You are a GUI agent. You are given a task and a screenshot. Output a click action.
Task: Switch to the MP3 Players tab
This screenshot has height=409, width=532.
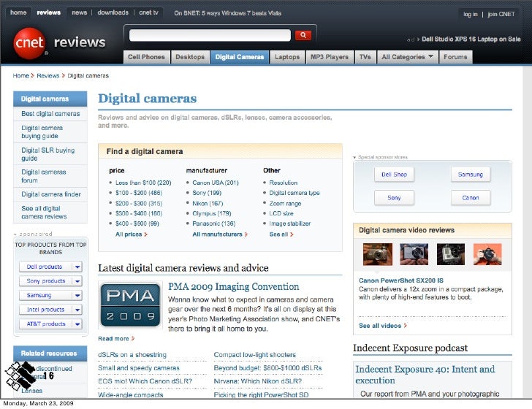330,57
